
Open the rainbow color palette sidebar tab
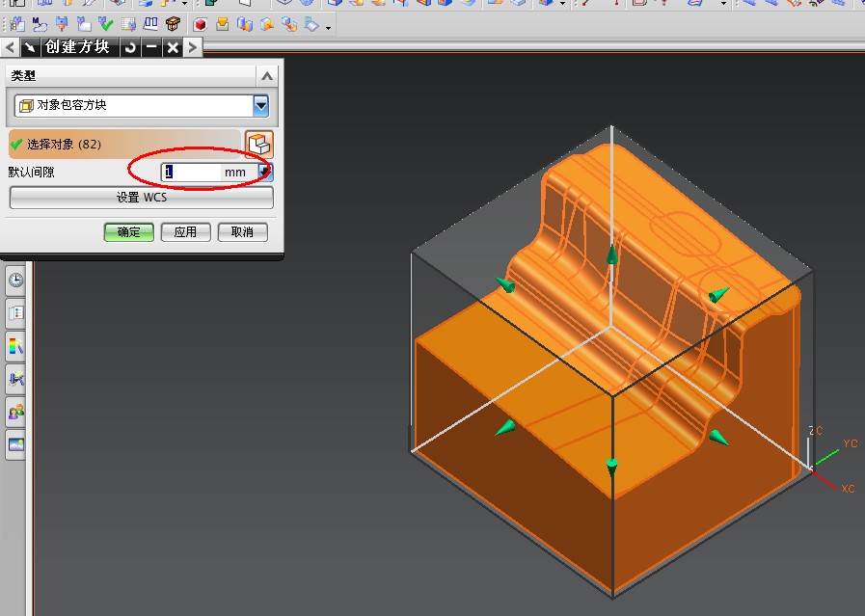16,345
